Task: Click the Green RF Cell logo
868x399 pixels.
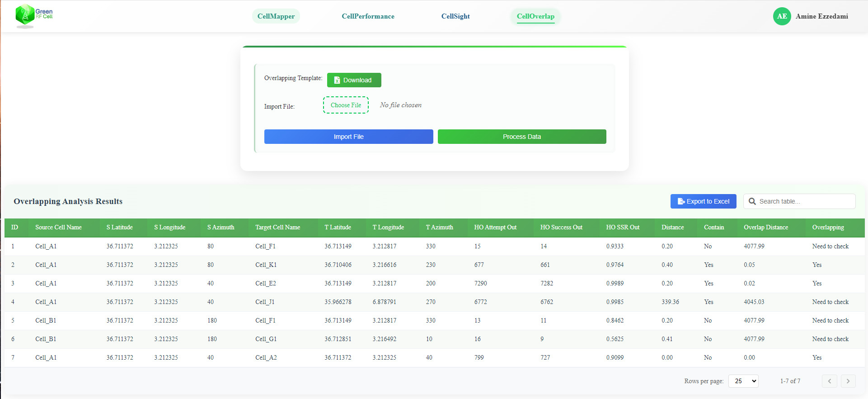Action: (x=34, y=16)
